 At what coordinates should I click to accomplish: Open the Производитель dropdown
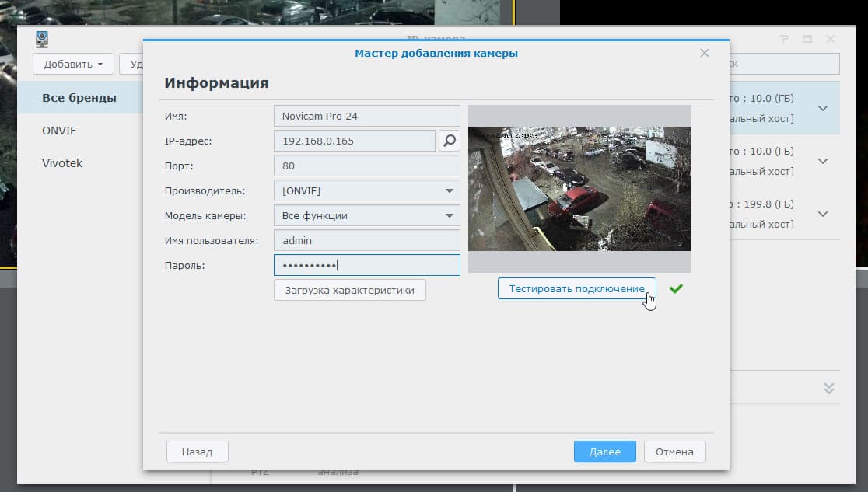click(366, 190)
